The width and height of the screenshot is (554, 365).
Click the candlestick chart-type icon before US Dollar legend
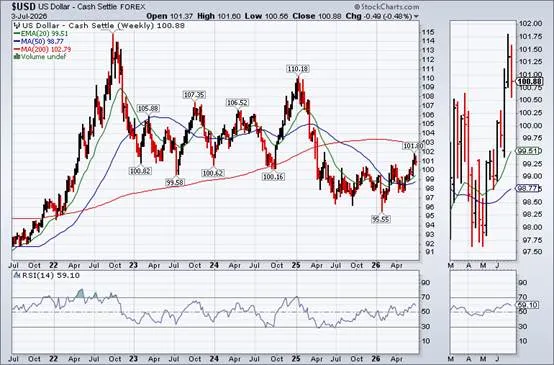coord(17,25)
